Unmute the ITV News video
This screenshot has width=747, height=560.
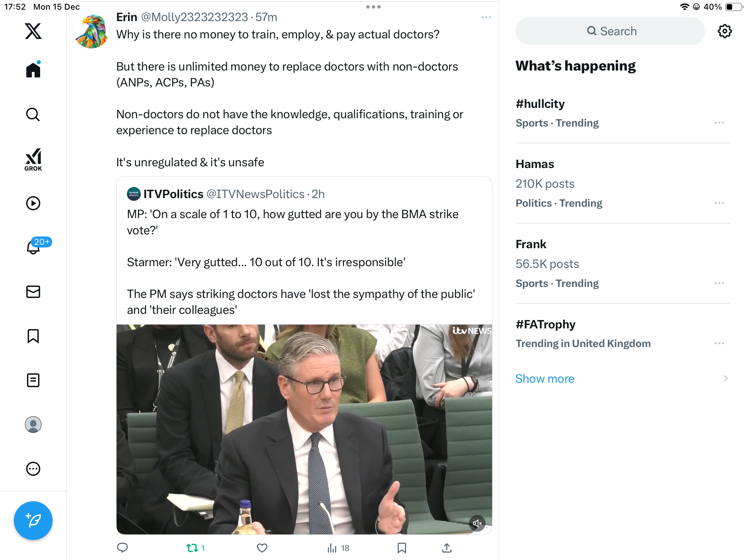point(477,523)
